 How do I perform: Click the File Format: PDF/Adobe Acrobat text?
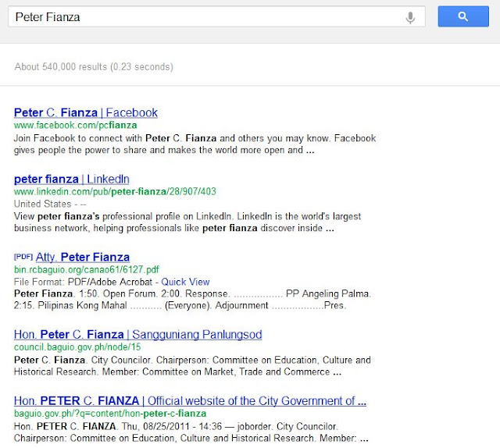[84, 282]
